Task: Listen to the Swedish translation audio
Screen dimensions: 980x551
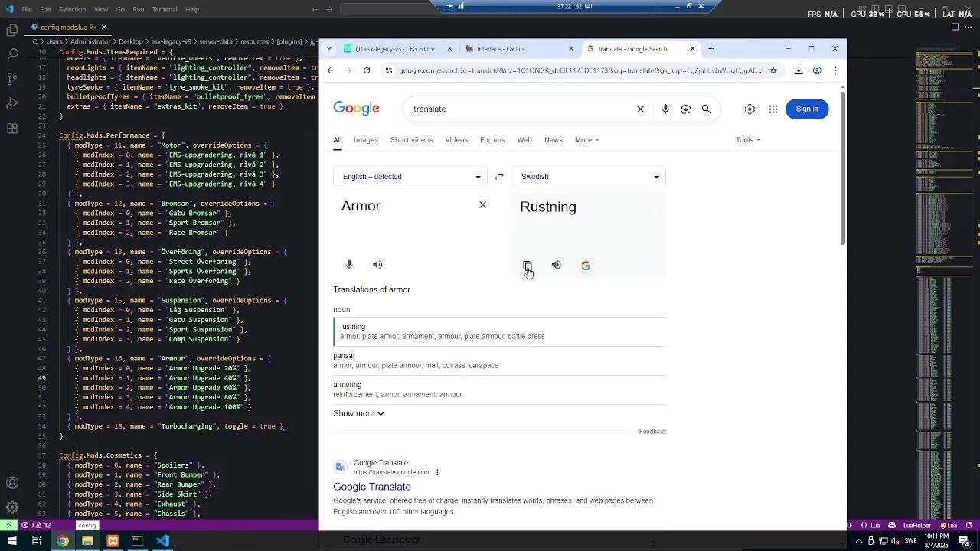Action: tap(557, 265)
